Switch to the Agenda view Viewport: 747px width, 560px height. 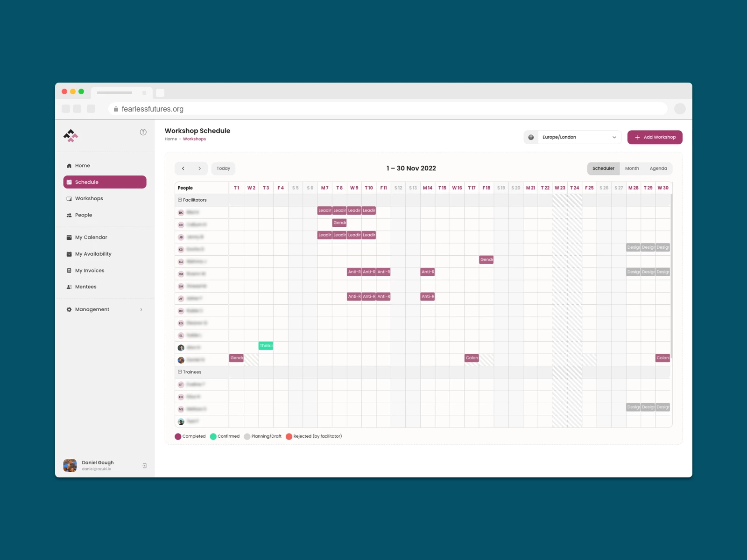coord(658,168)
